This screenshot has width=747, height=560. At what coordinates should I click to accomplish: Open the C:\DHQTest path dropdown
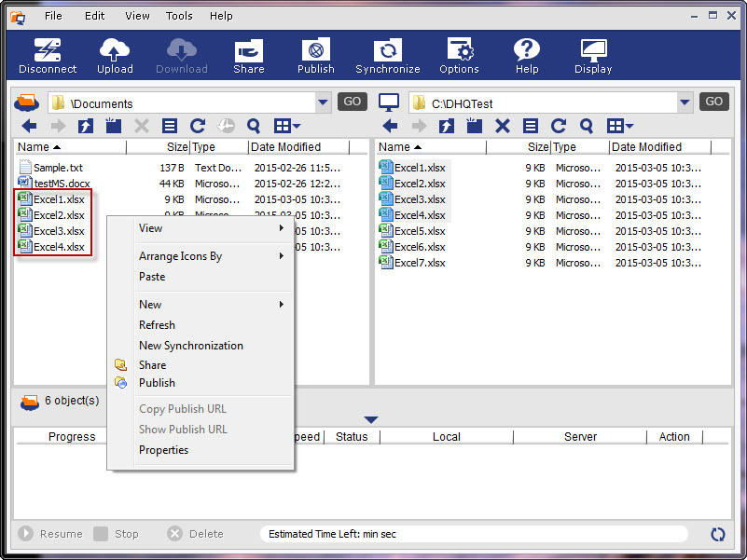pyautogui.click(x=685, y=102)
